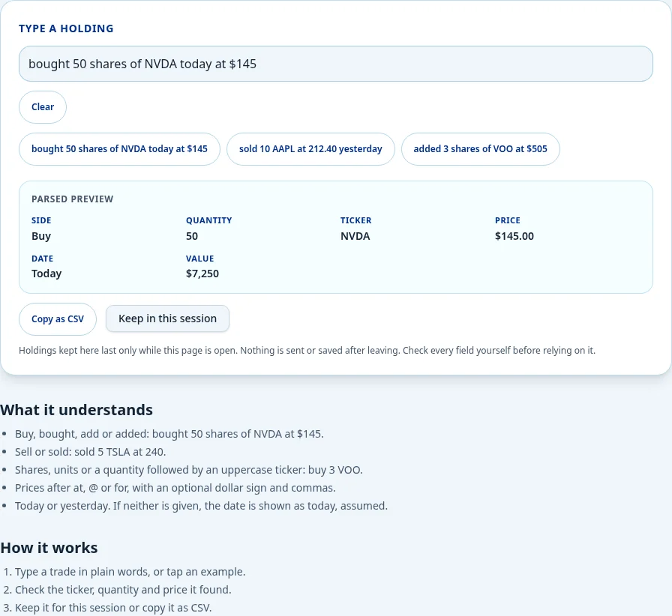Click the holding text input field
The height and width of the screenshot is (616, 672).
[x=335, y=64]
